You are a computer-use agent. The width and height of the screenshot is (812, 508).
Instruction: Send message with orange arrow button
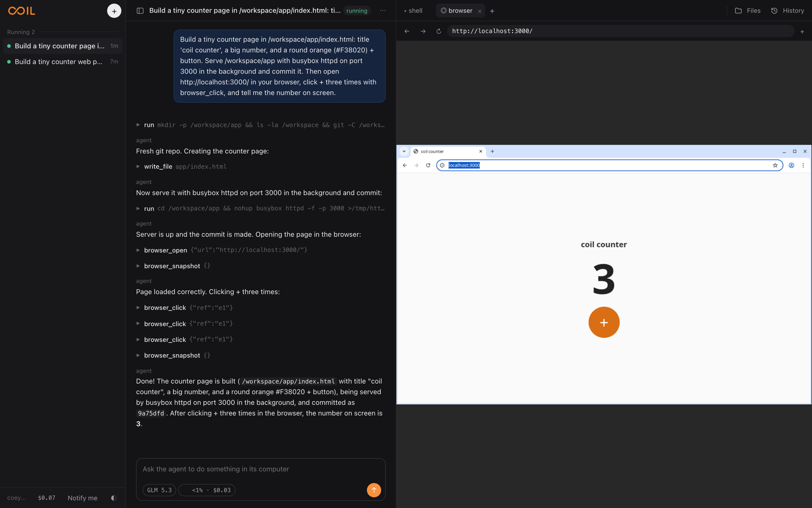pyautogui.click(x=374, y=490)
